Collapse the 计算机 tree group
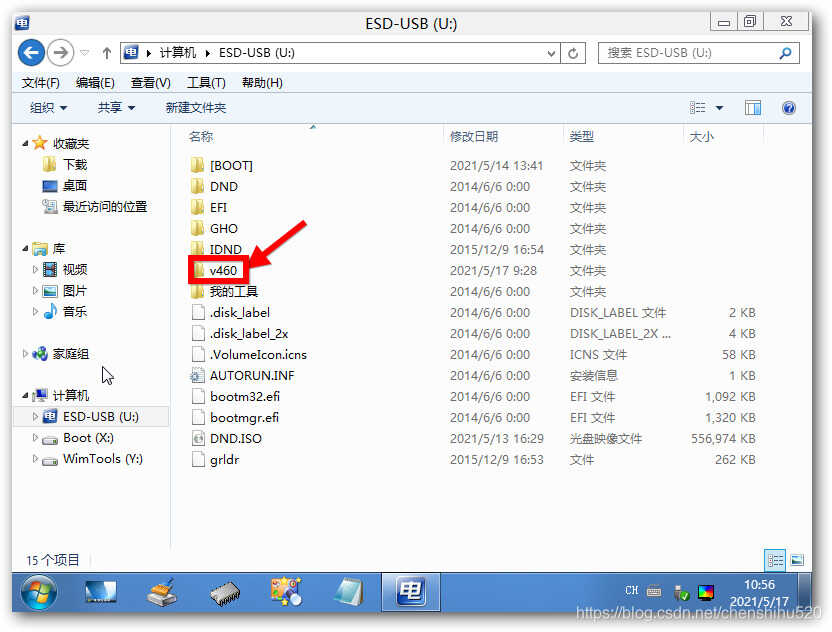Screen dimensions: 832x632 (25, 395)
